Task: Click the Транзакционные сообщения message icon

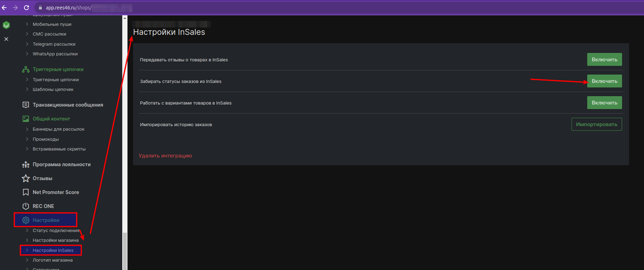Action: click(x=25, y=105)
